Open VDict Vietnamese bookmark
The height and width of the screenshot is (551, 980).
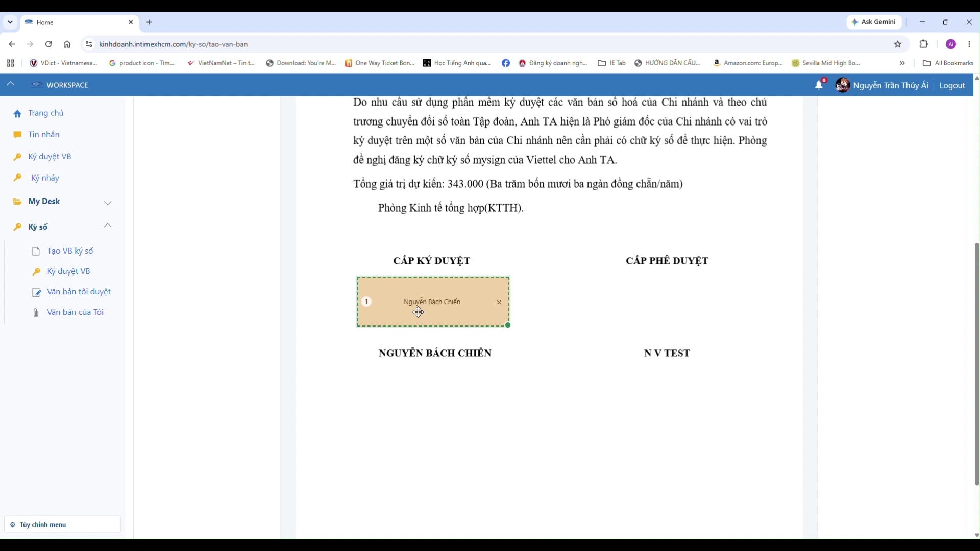63,63
